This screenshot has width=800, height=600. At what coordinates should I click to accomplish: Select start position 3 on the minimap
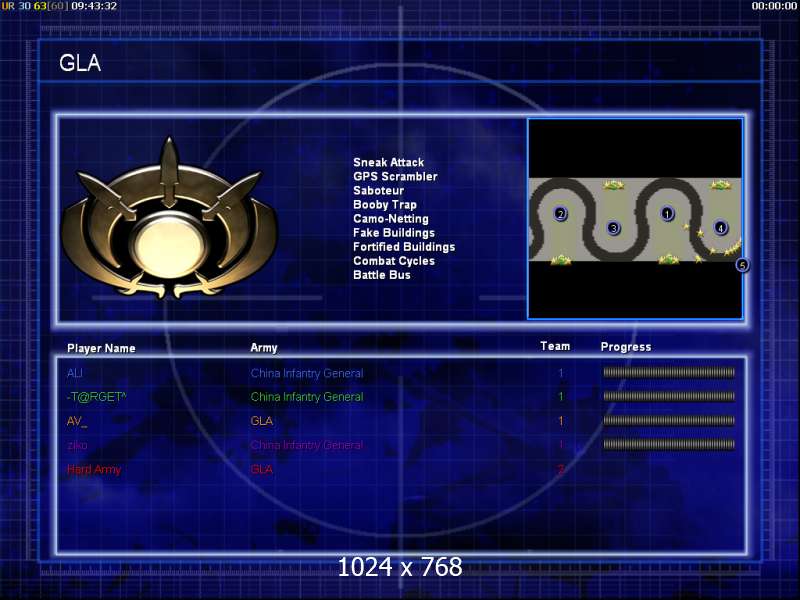click(614, 228)
